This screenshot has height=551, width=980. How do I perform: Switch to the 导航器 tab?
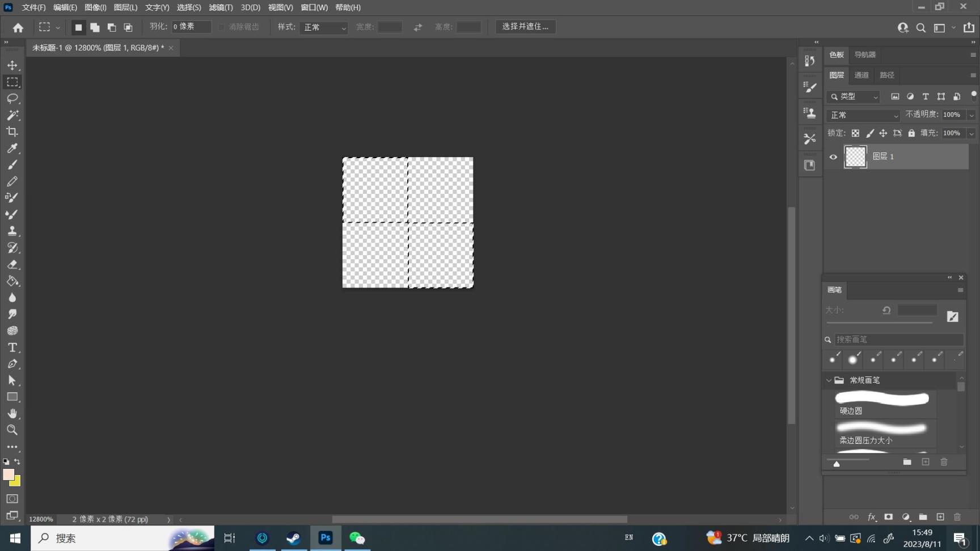[x=865, y=54]
